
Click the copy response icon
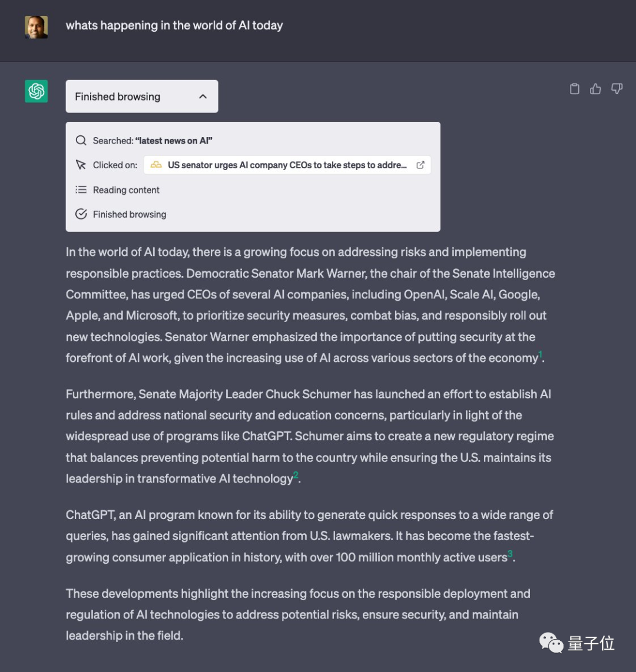575,88
